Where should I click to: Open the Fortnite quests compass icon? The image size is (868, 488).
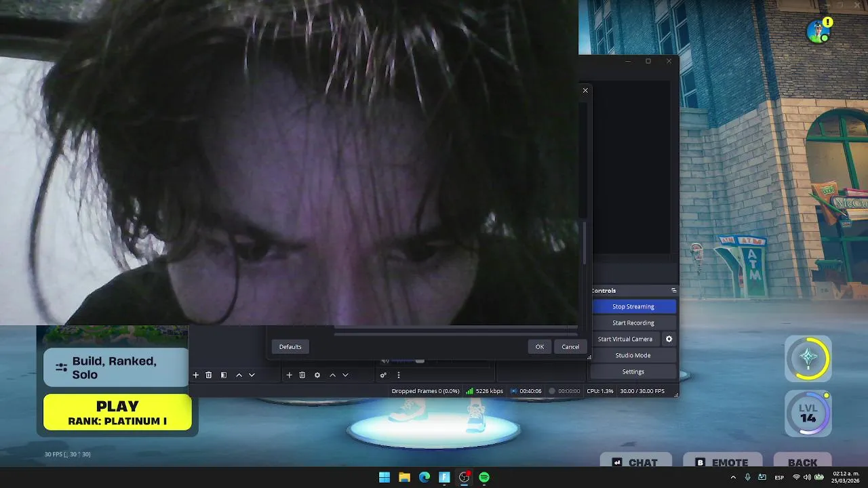pyautogui.click(x=808, y=358)
